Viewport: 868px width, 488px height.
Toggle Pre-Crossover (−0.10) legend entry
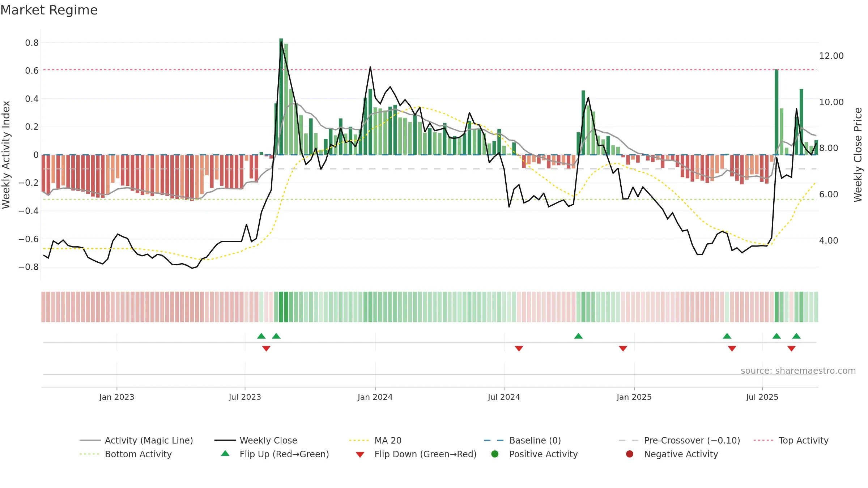[679, 440]
